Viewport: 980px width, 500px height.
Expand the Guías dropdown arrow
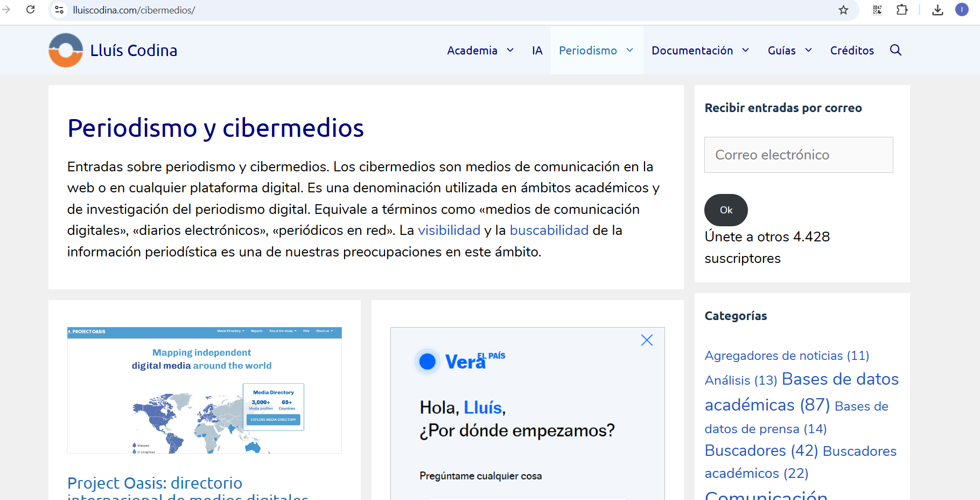808,50
